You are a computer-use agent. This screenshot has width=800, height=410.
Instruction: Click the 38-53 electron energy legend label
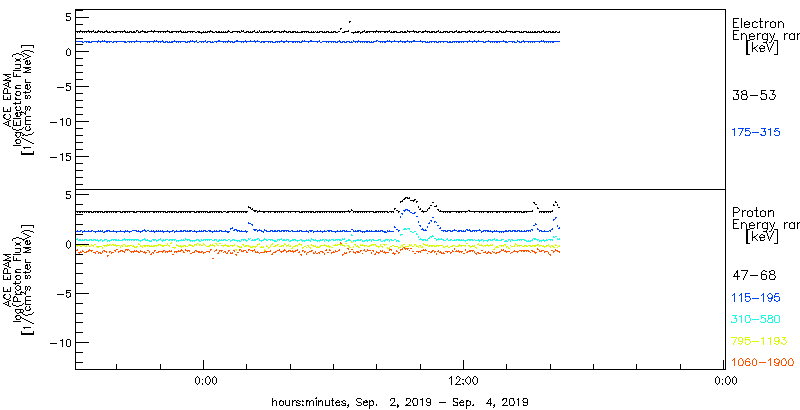[754, 95]
